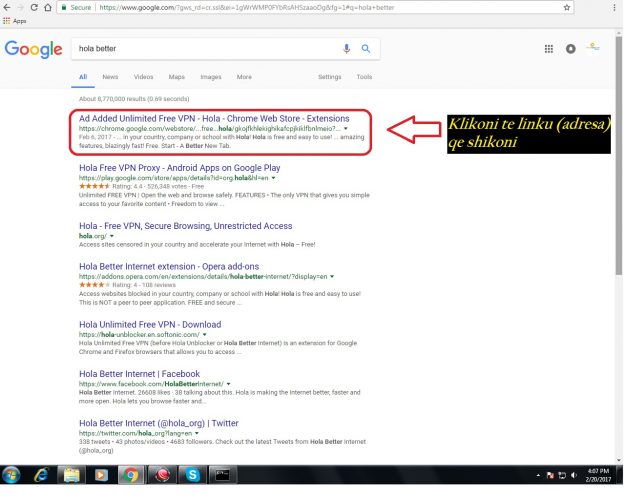
Task: Expand options arrow beside twitter.com URL
Action: pyautogui.click(x=197, y=433)
